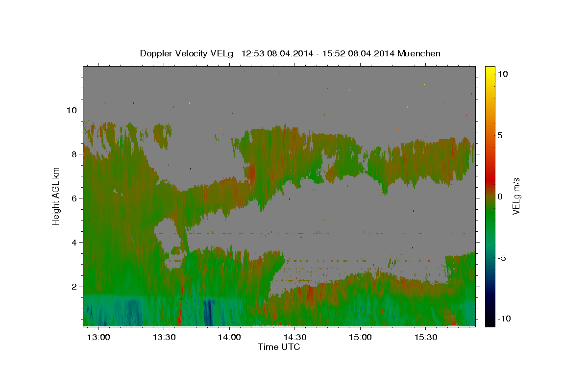Click the height tick label 10
Image resolution: width=588 pixels, height=392 pixels.
pos(72,110)
